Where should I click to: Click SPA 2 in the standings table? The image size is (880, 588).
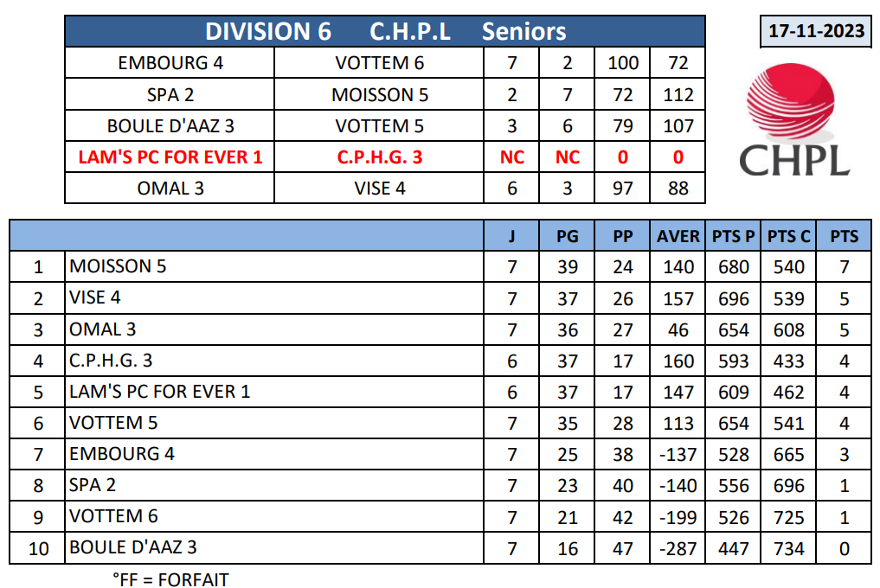93,485
